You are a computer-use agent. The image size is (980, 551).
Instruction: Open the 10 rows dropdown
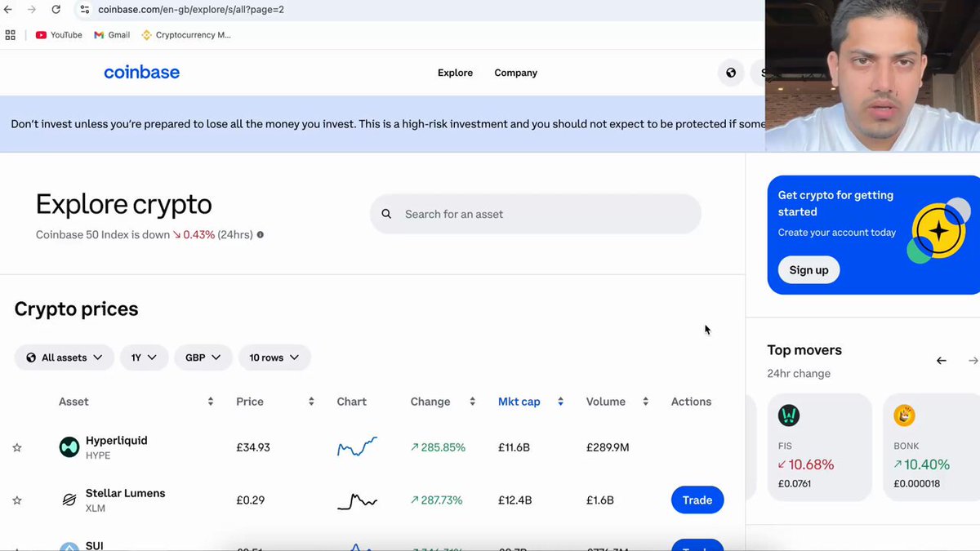pyautogui.click(x=274, y=358)
